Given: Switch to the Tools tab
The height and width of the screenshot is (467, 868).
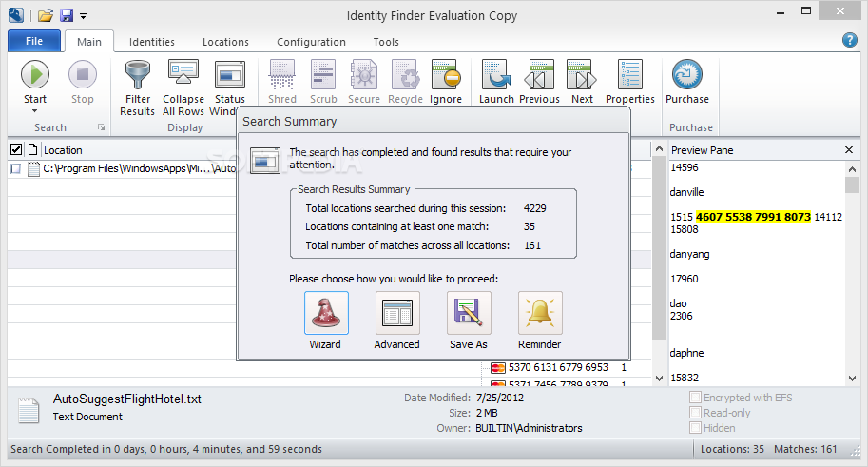Looking at the screenshot, I should [x=386, y=42].
